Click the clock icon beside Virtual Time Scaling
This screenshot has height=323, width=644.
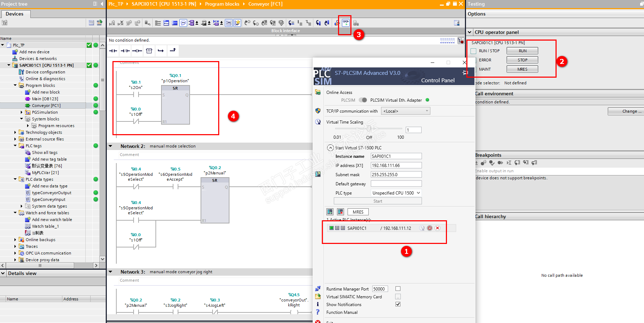pyautogui.click(x=318, y=122)
